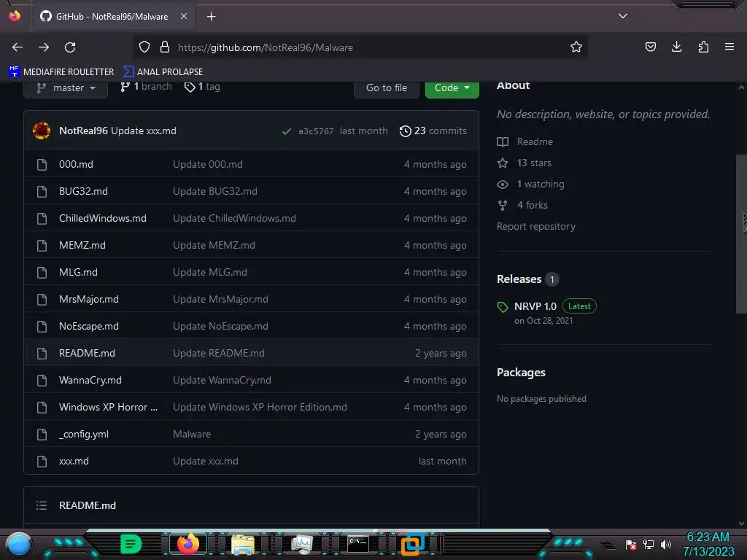Open the volume speaker tray icon

pyautogui.click(x=665, y=544)
